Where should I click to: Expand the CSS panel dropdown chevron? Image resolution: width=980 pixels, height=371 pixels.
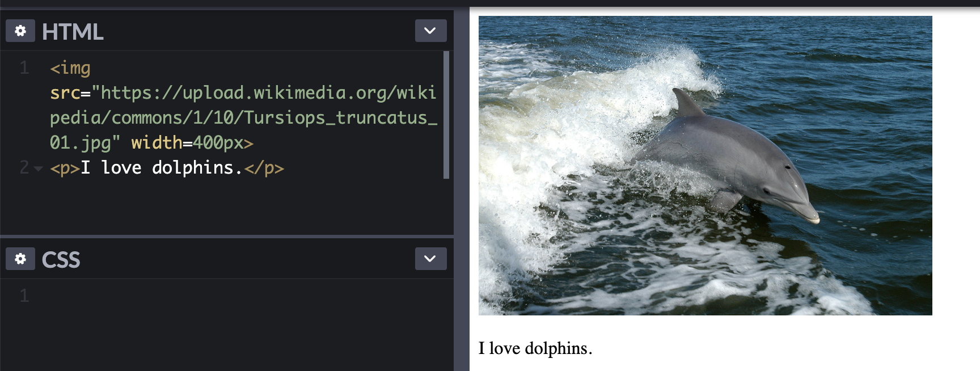[430, 259]
